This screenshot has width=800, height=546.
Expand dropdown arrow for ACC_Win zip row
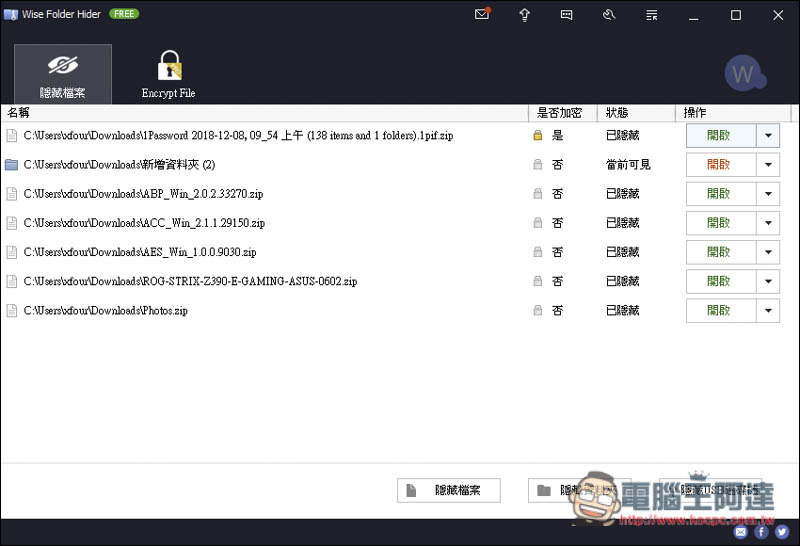click(768, 223)
